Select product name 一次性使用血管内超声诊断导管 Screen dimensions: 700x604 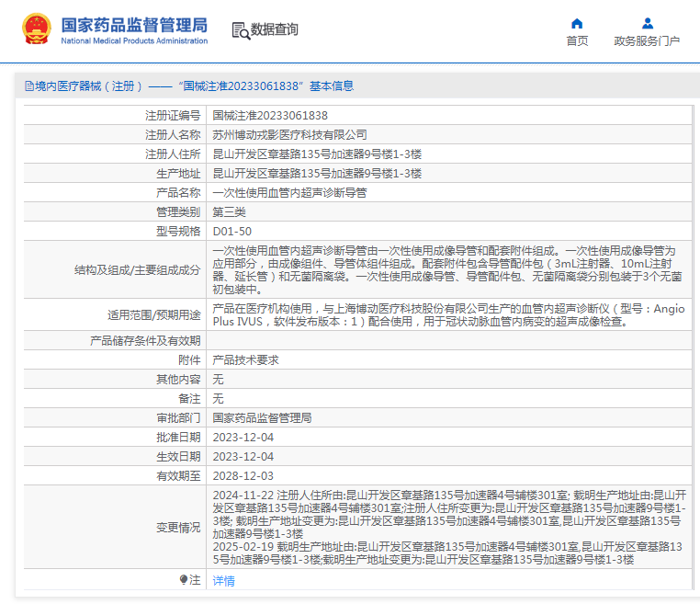point(289,193)
